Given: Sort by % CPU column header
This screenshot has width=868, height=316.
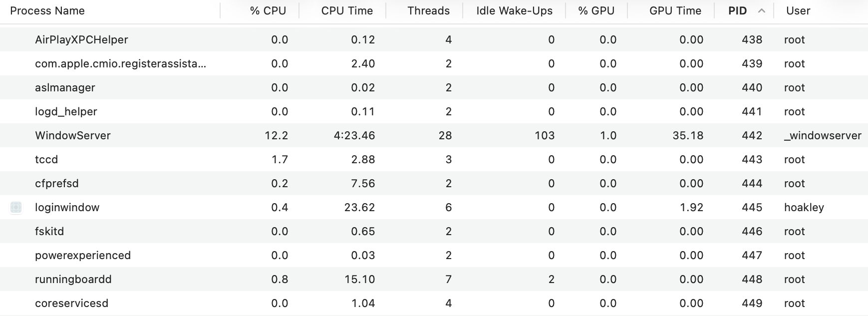Looking at the screenshot, I should (268, 11).
